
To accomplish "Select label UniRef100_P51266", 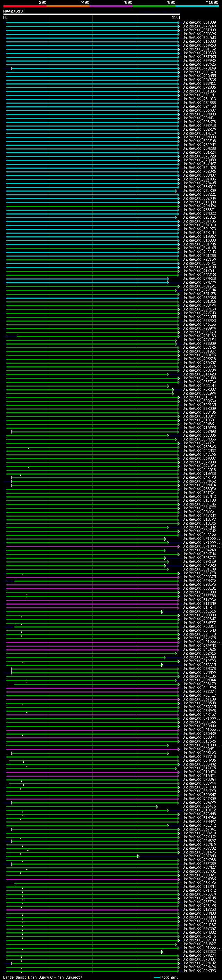I will coord(199,256).
